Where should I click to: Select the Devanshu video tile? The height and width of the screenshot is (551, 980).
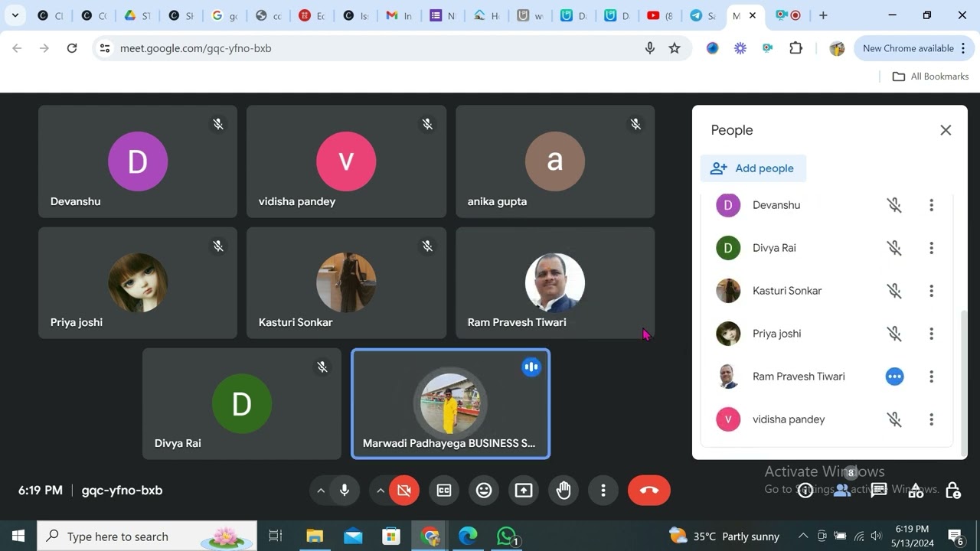point(138,161)
